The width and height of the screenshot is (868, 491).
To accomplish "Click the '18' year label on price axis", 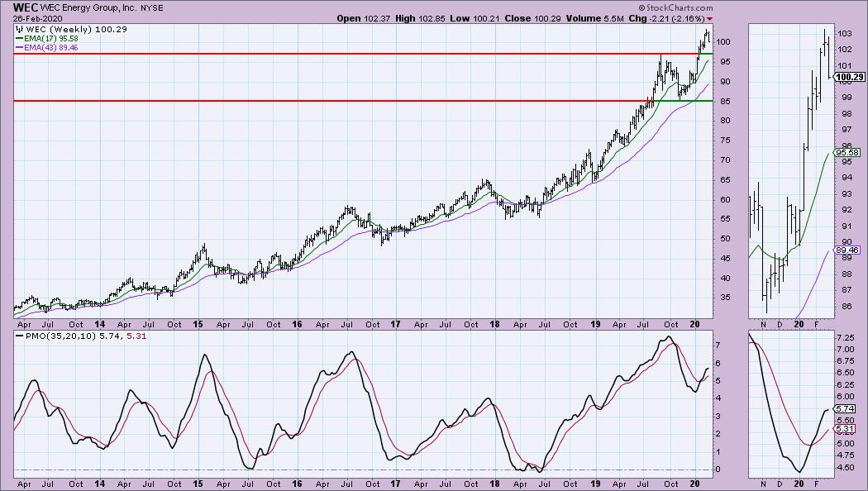I will coord(495,324).
